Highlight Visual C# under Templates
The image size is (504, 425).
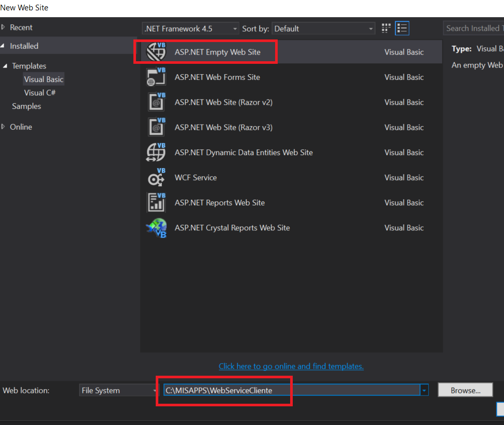40,92
